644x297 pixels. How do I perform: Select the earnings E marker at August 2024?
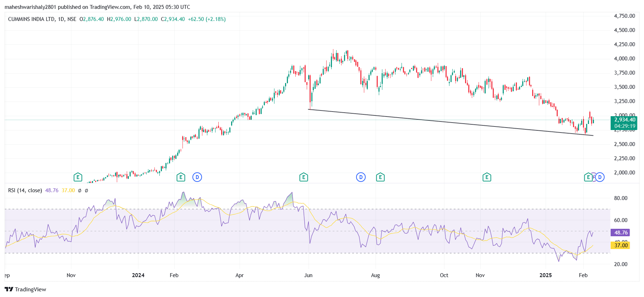pyautogui.click(x=380, y=177)
